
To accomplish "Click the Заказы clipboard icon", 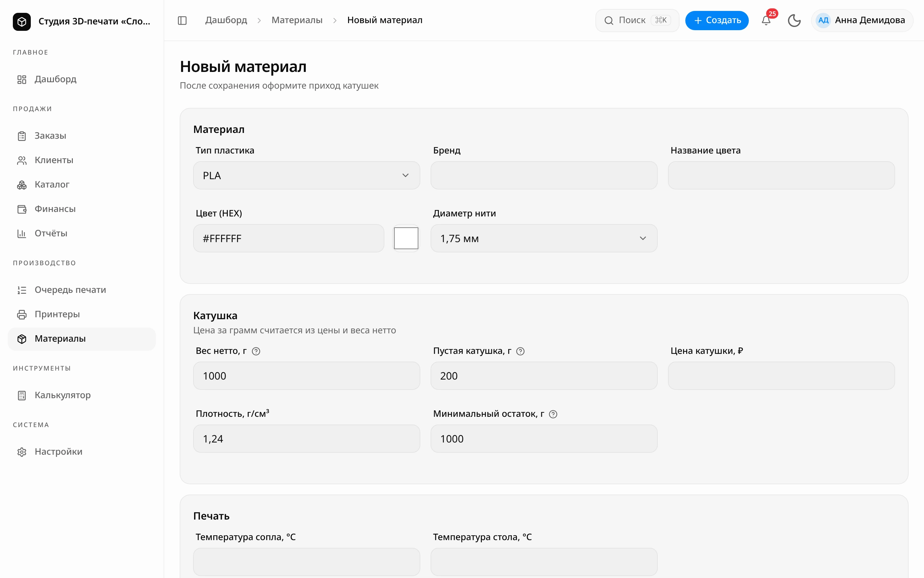I will (x=22, y=136).
